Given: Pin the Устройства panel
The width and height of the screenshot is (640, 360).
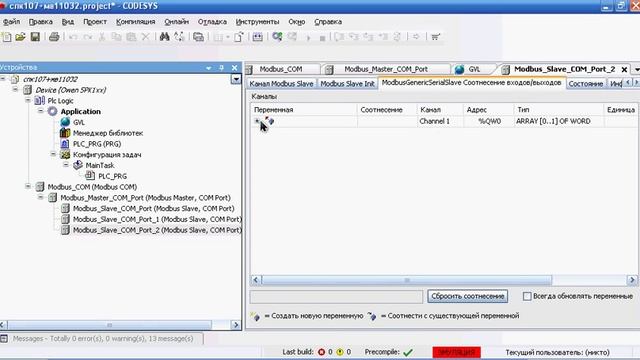Looking at the screenshot, I should (x=221, y=68).
